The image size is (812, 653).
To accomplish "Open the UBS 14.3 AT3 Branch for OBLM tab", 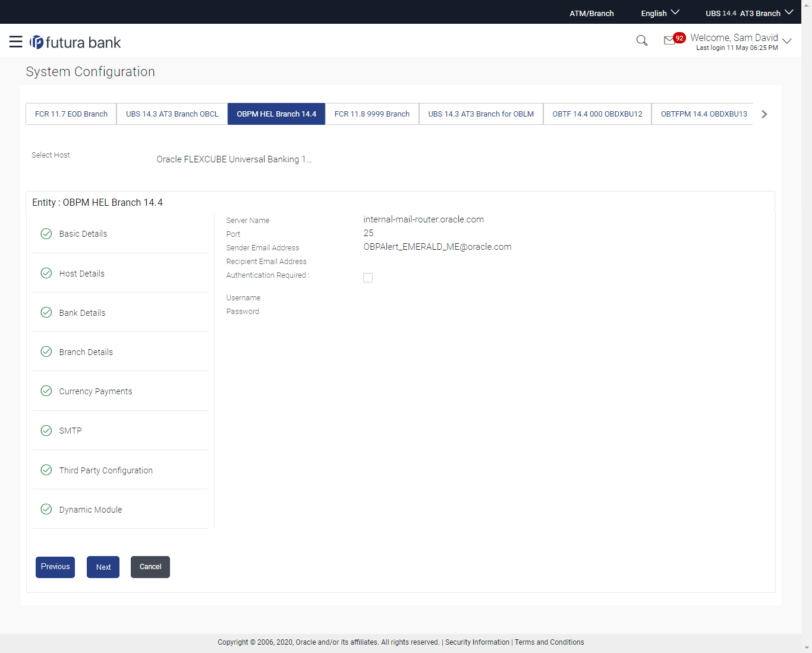I will 481,114.
